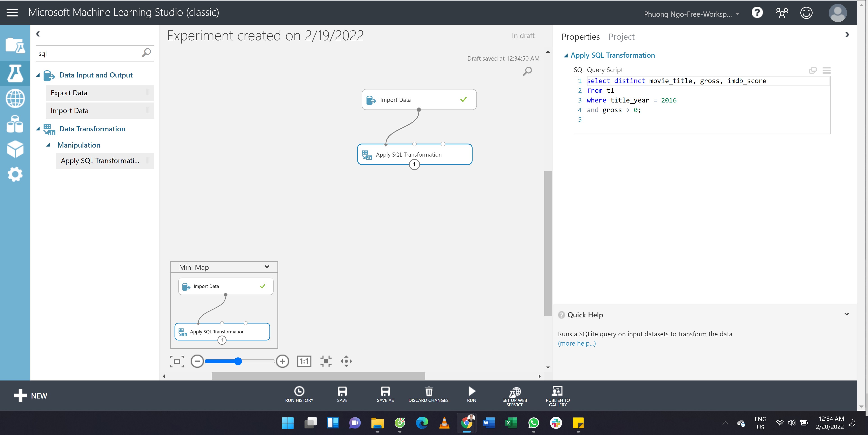Select the Trained Models cube icon
Viewport: 868px width, 435px height.
pyautogui.click(x=15, y=149)
